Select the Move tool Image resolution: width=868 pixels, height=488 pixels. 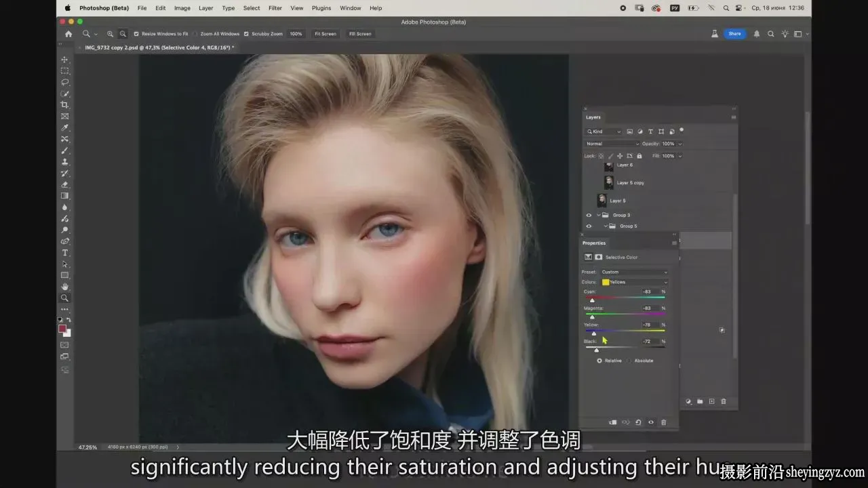65,60
